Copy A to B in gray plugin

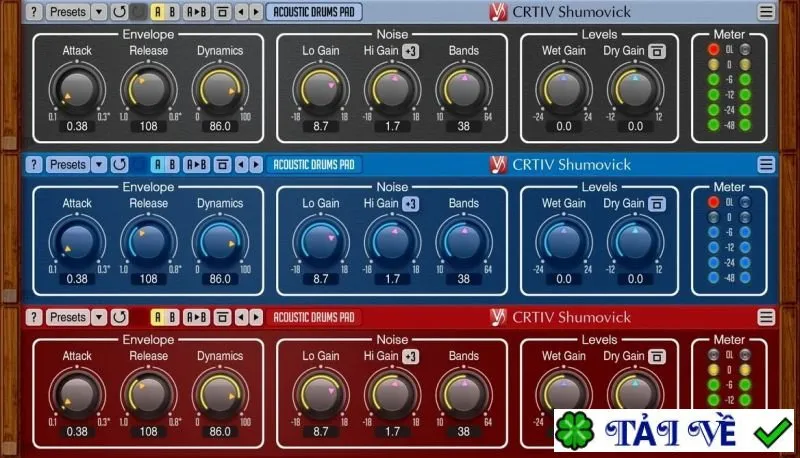(x=196, y=12)
